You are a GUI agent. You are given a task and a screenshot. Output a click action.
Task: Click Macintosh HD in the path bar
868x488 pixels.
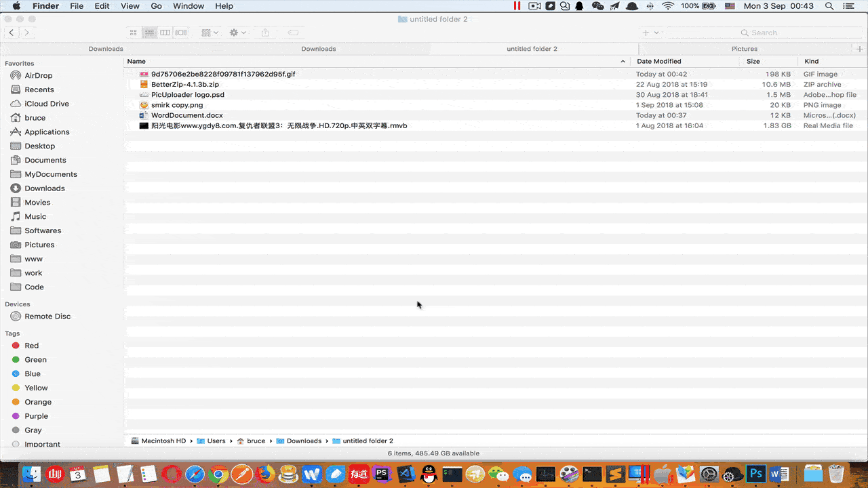(158, 441)
